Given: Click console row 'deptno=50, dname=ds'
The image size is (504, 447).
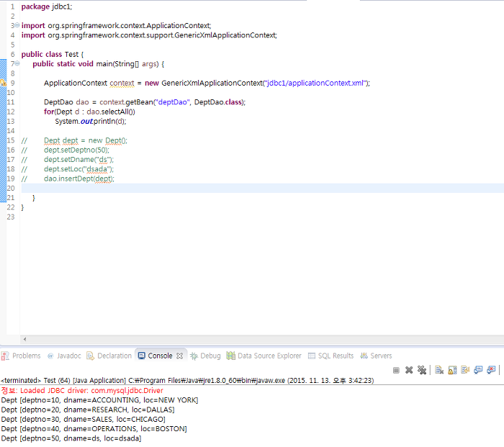Looking at the screenshot, I should click(x=71, y=438).
